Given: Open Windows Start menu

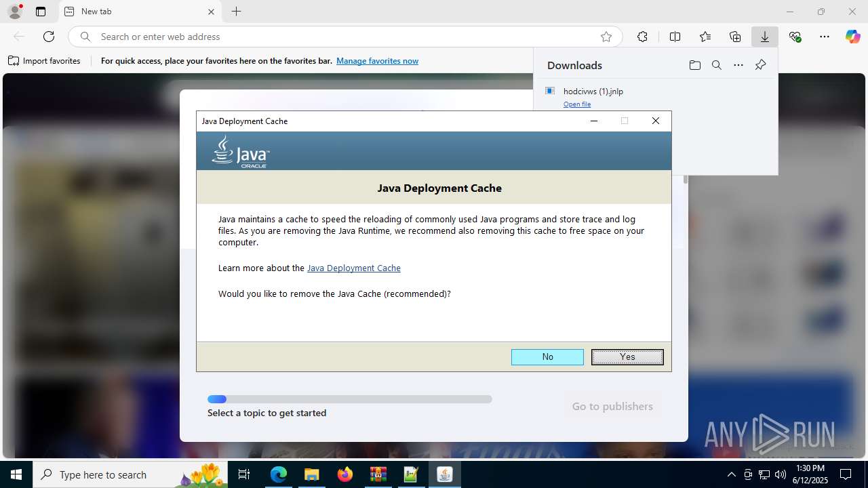Looking at the screenshot, I should pos(16,474).
